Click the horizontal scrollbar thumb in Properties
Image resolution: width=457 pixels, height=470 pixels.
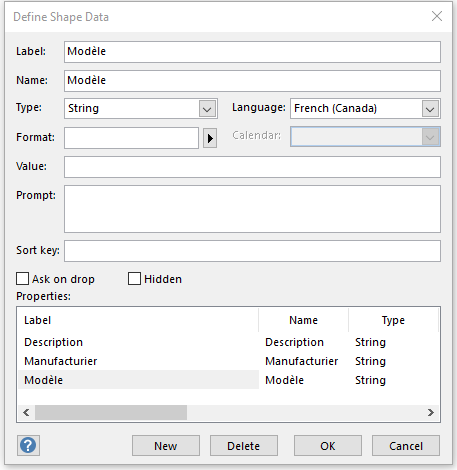coord(111,413)
